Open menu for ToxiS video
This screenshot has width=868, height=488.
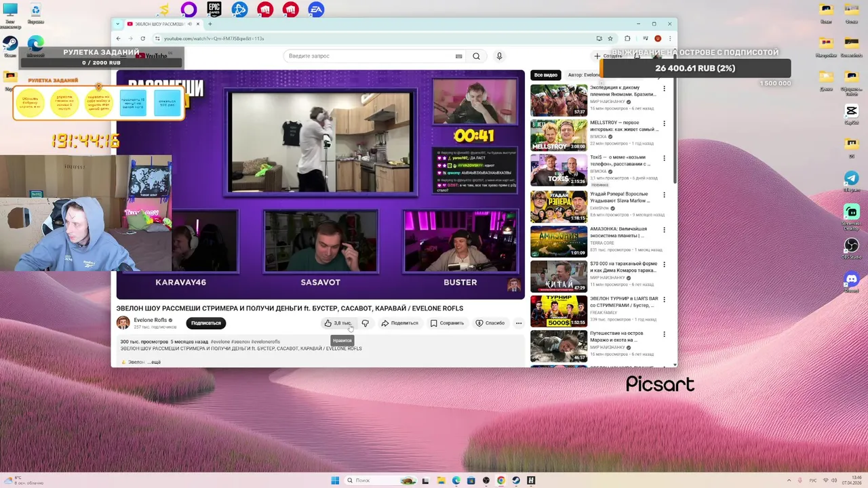coord(664,159)
